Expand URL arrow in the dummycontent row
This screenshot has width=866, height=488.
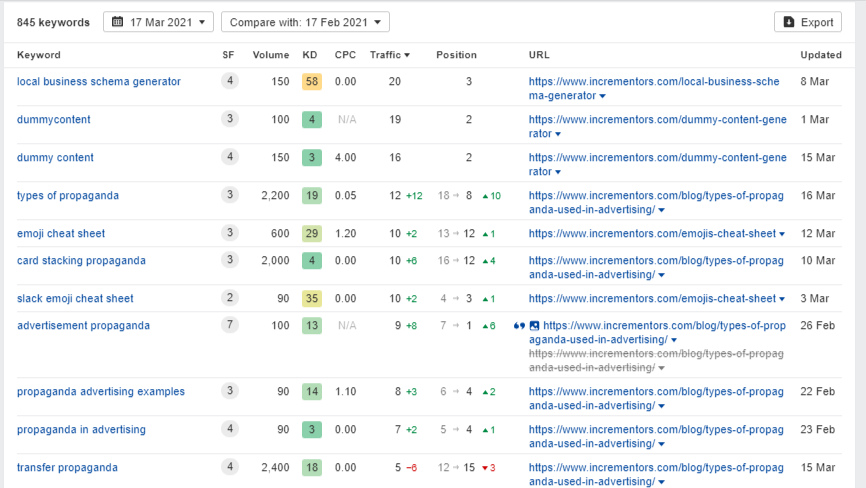[x=558, y=134]
